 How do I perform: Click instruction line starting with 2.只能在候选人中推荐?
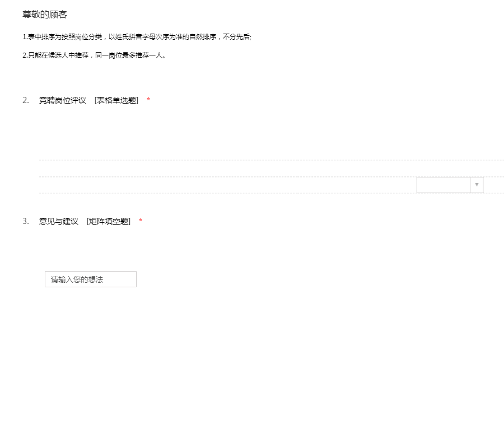pos(94,55)
